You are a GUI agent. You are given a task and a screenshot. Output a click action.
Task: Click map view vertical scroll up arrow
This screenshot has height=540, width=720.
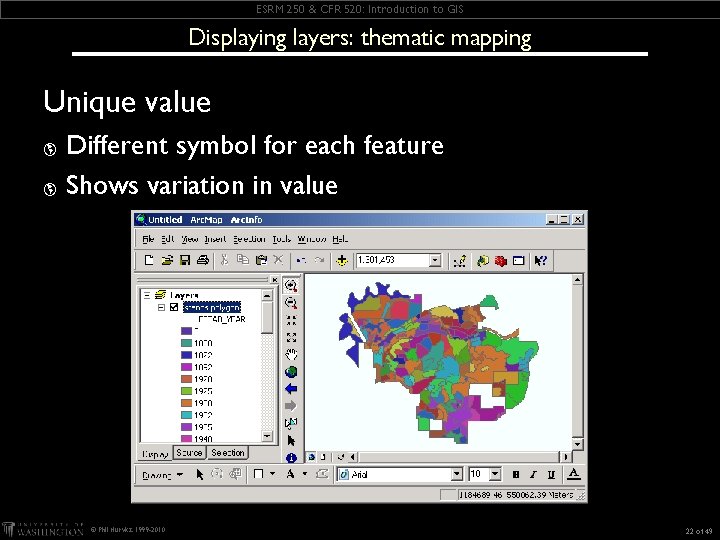[578, 280]
